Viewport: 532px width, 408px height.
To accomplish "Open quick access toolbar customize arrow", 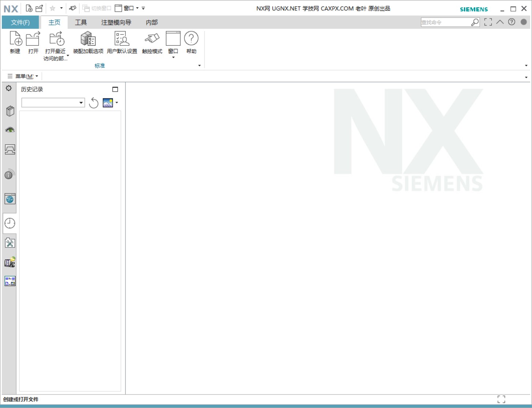I will pos(143,8).
